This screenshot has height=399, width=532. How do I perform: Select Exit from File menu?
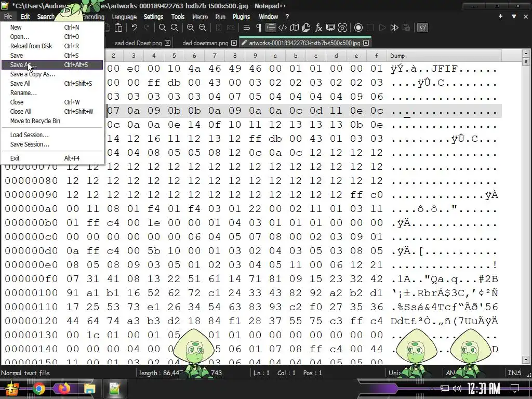point(52,158)
